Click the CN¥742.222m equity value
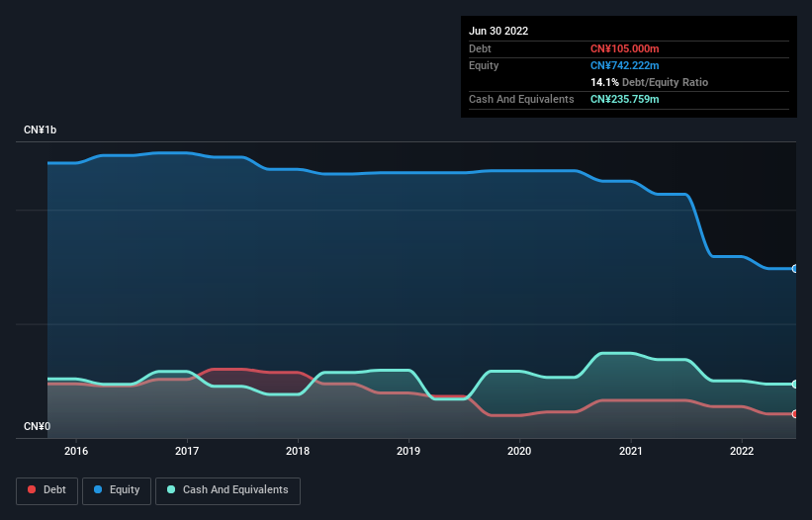This screenshot has height=520, width=812. [x=624, y=65]
